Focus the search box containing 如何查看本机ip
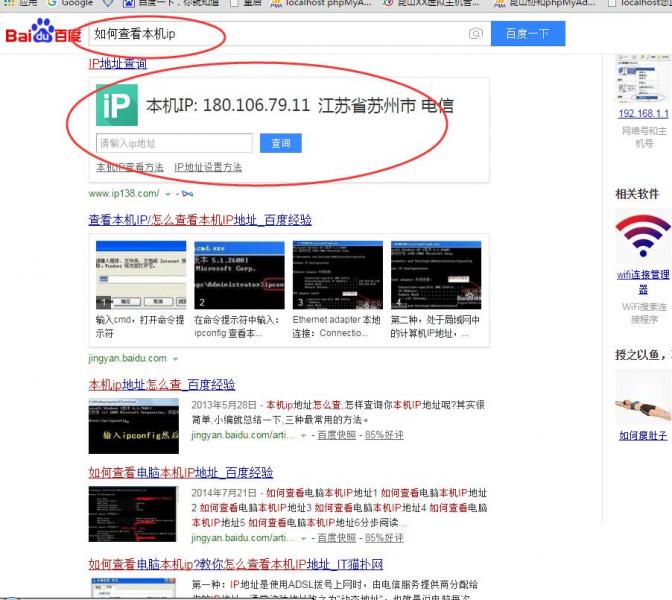Image resolution: width=672 pixels, height=600 pixels. pyautogui.click(x=290, y=33)
